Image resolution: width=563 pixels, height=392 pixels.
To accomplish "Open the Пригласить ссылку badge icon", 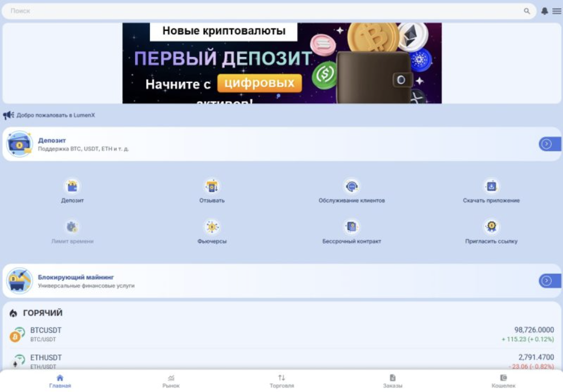I will 491,227.
